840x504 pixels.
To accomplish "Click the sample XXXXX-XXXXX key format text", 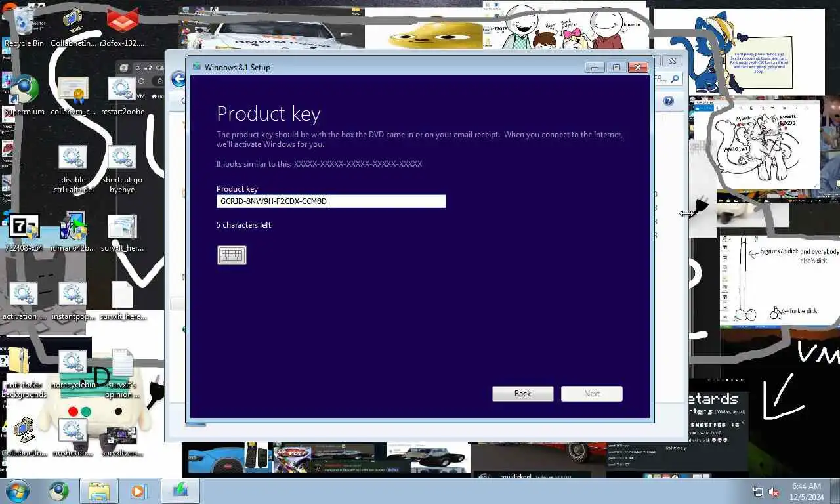I will [358, 164].
